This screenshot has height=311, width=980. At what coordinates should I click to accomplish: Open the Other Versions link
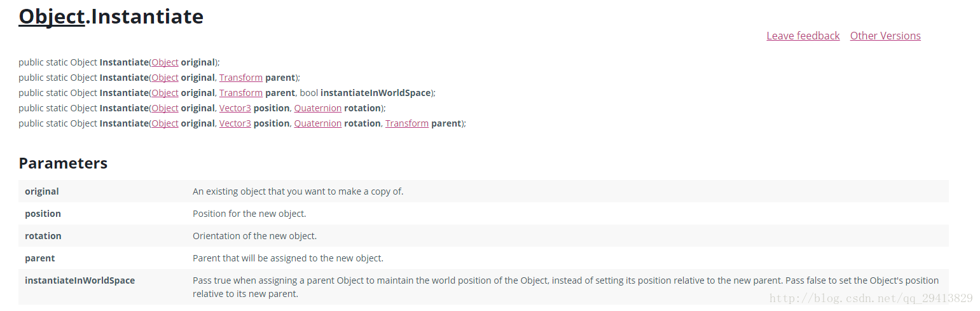[x=885, y=36]
